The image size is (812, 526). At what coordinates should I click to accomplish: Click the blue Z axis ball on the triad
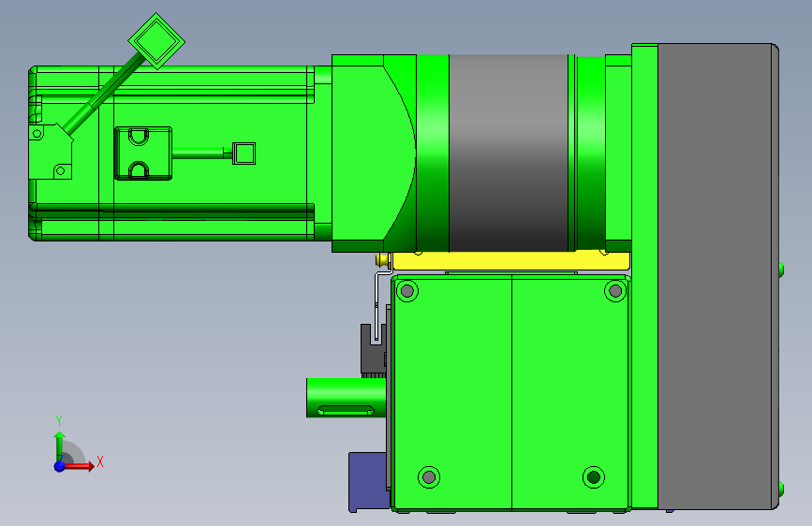60,466
